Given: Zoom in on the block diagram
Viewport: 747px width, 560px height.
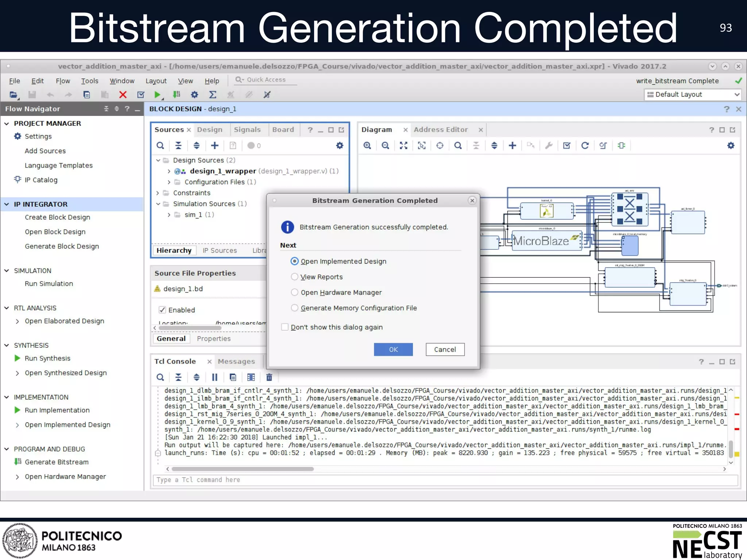Looking at the screenshot, I should tap(367, 145).
